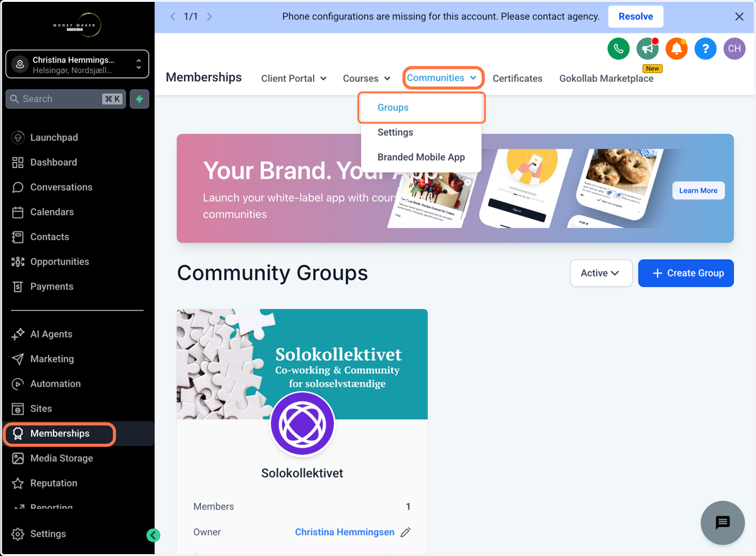This screenshot has width=756, height=556.
Task: Click the Memberships page title
Action: (203, 77)
